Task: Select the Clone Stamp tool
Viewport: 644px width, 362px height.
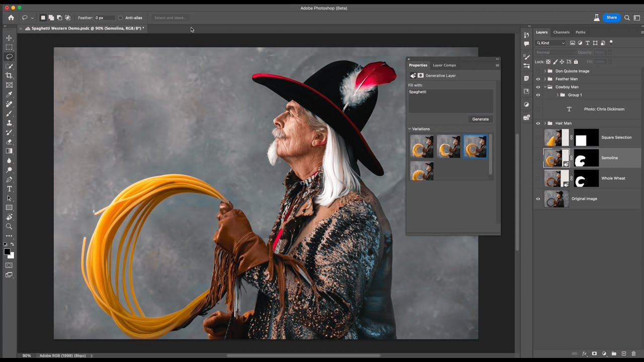Action: [9, 123]
